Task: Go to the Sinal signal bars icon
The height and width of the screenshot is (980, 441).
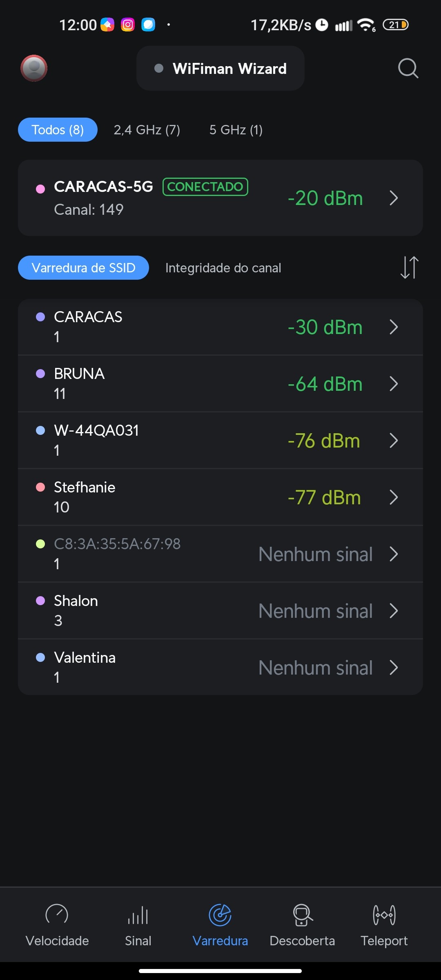Action: pyautogui.click(x=138, y=915)
